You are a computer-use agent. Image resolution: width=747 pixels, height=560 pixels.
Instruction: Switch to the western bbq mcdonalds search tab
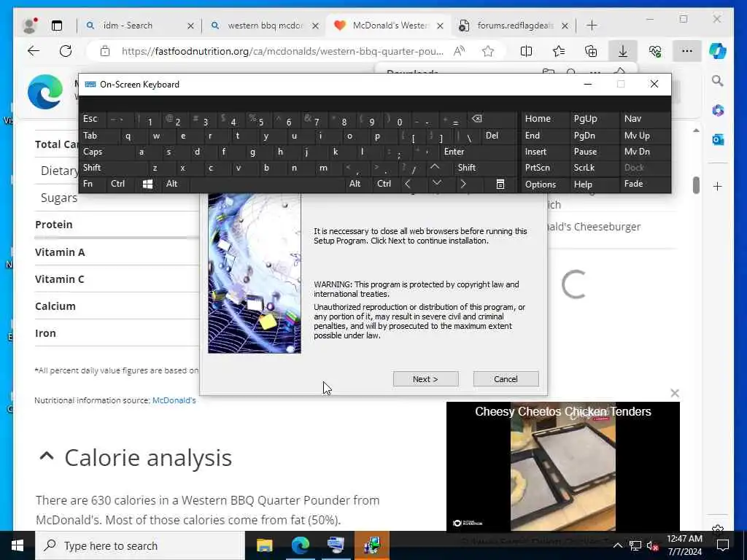coord(264,26)
